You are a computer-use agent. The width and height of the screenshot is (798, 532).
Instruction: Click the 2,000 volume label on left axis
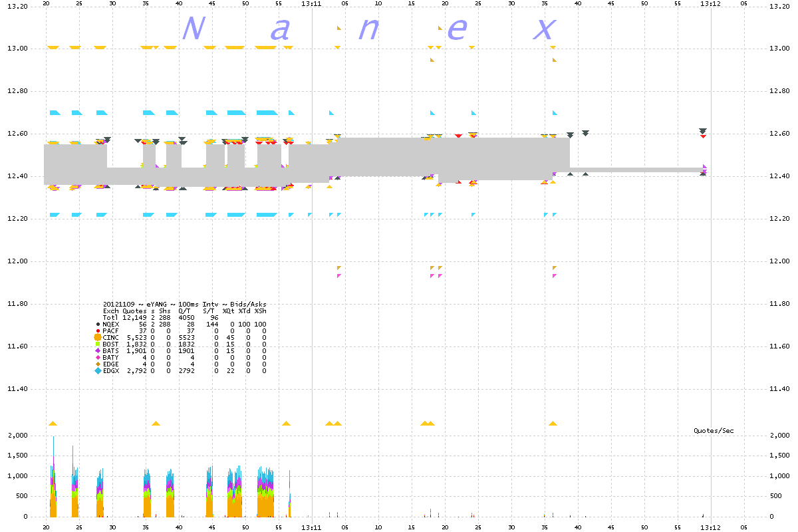tap(18, 435)
